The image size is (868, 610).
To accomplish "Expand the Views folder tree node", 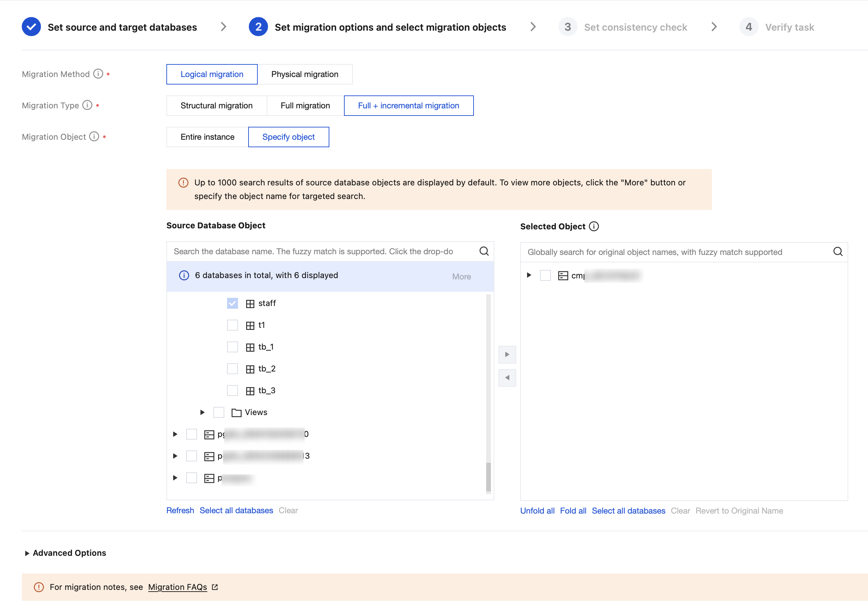I will [x=202, y=412].
